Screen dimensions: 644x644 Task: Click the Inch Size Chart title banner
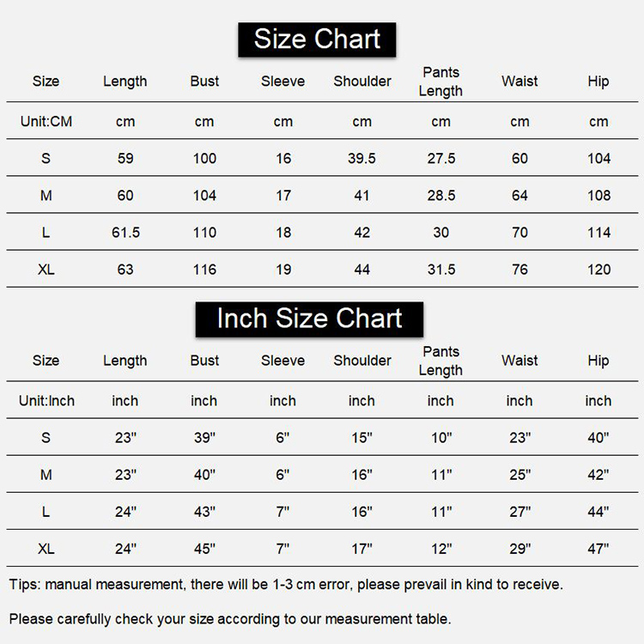pyautogui.click(x=309, y=319)
